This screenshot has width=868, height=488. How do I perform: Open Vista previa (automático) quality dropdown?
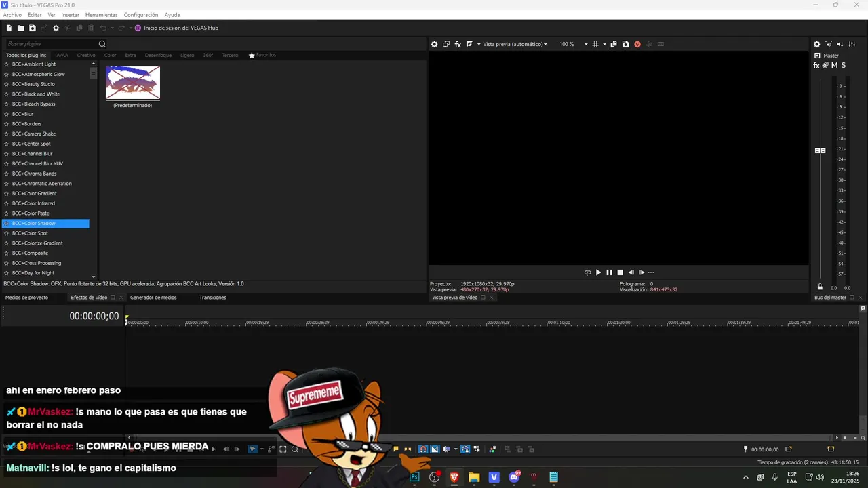pos(515,44)
